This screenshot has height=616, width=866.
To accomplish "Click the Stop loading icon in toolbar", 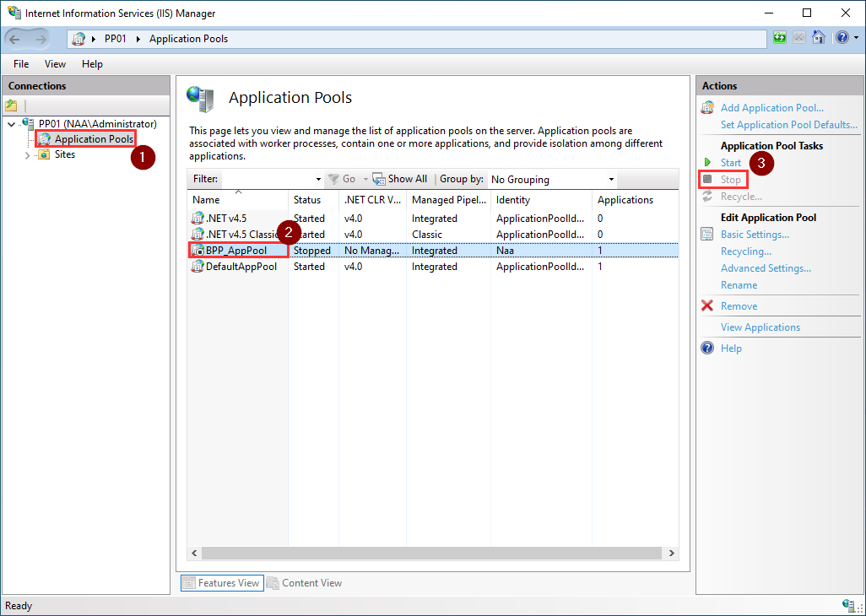I will [799, 38].
